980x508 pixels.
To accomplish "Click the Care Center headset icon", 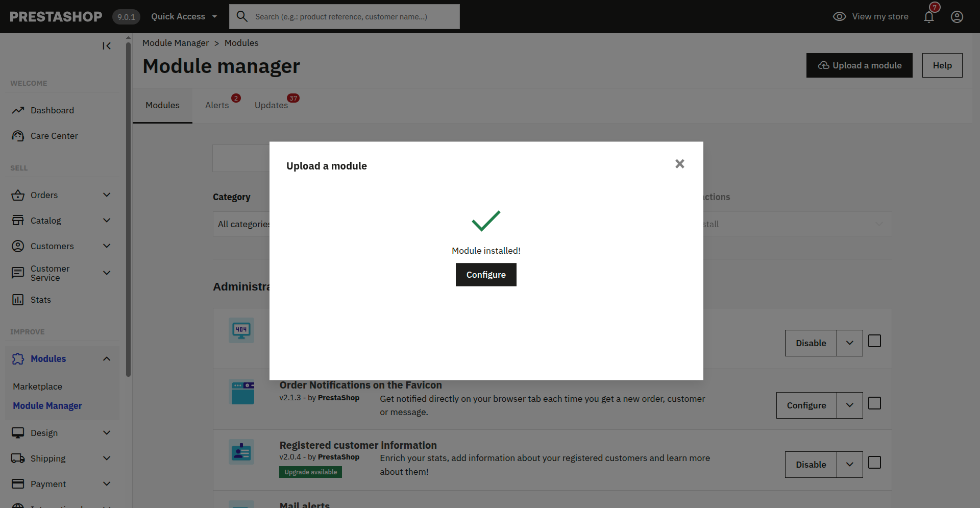I will (18, 136).
